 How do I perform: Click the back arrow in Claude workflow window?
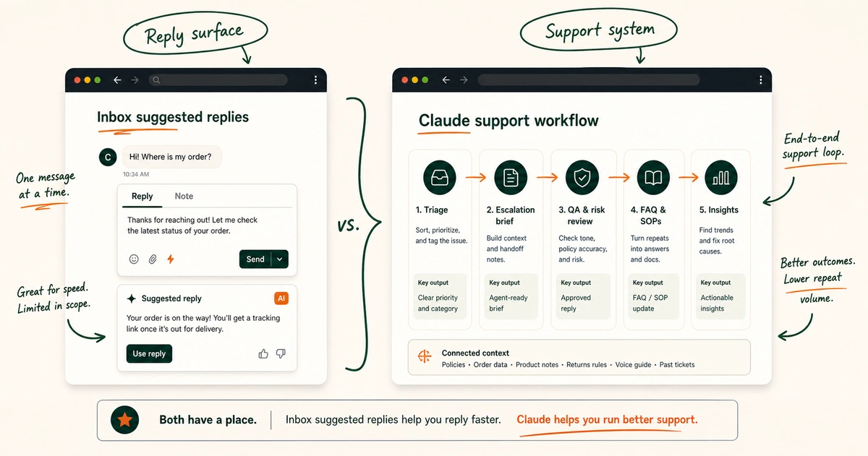click(446, 80)
